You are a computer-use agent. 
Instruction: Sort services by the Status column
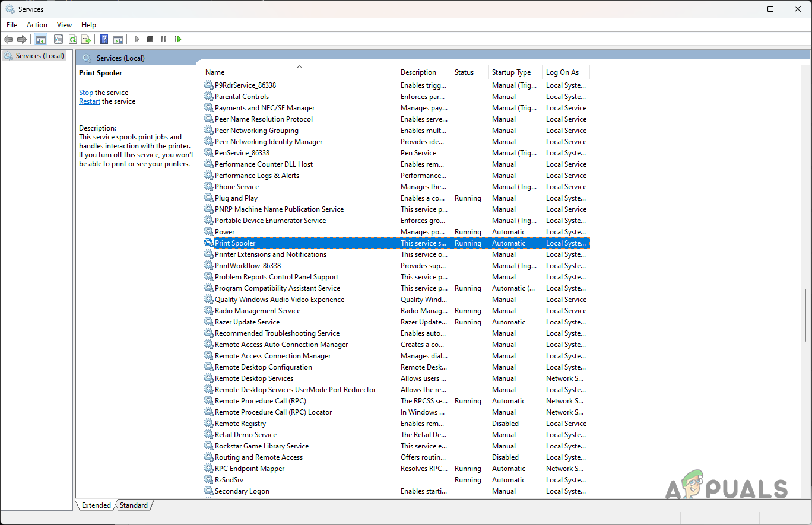coord(464,72)
